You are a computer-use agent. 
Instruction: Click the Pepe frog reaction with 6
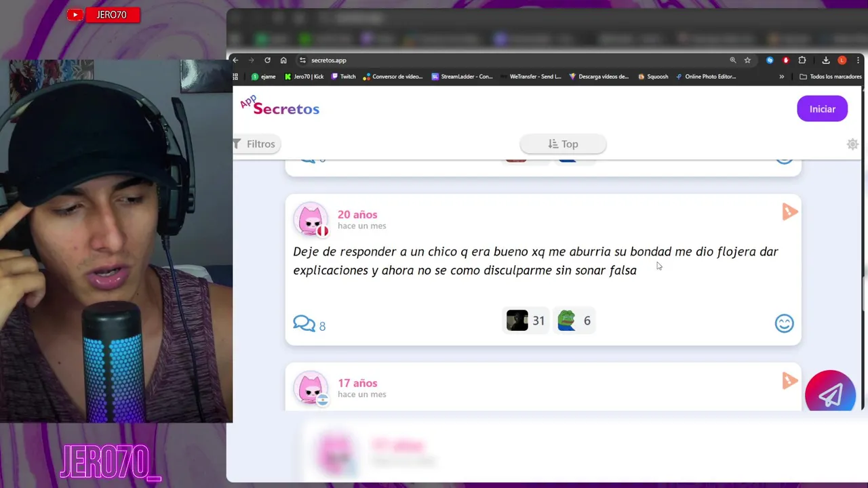(574, 321)
